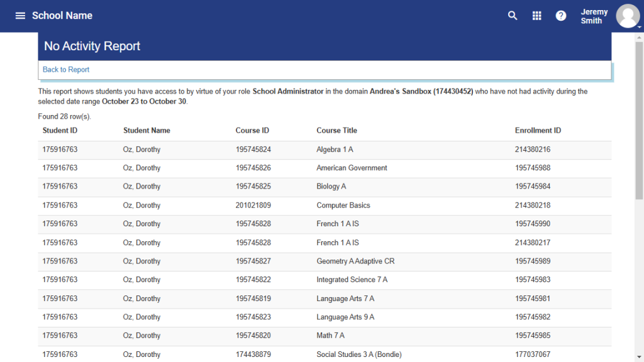
Task: Click the user profile avatar
Action: coord(627,16)
